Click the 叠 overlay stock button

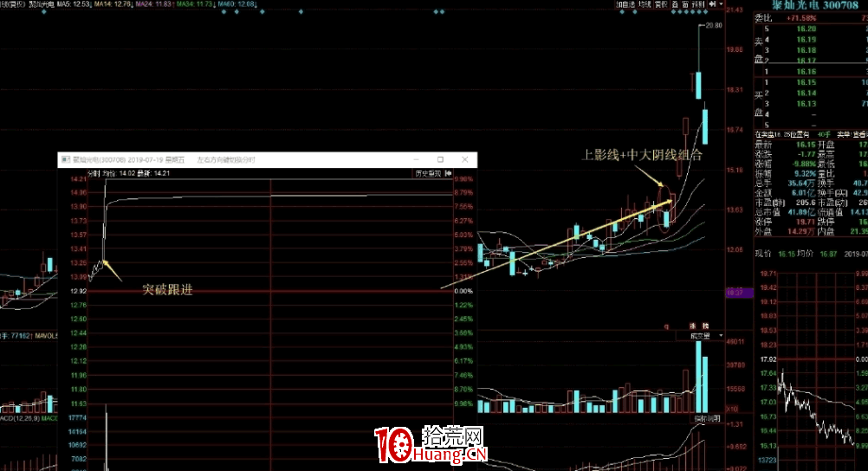(675, 3)
